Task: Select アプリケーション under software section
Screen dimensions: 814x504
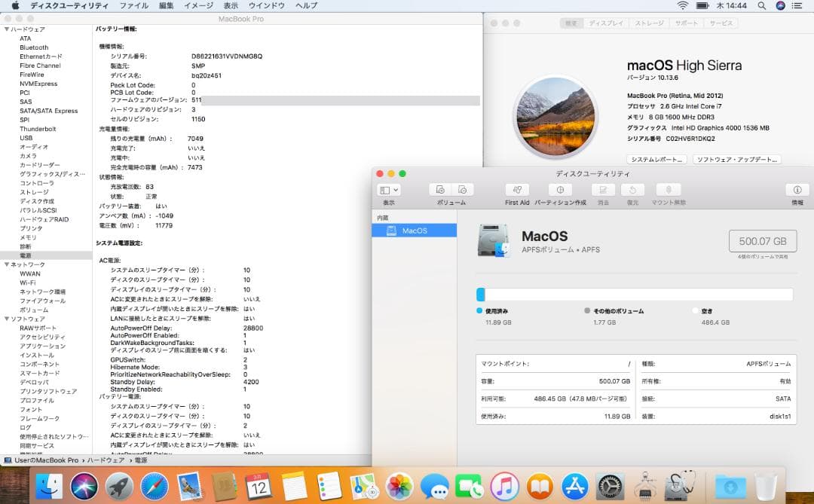Action: (42, 347)
